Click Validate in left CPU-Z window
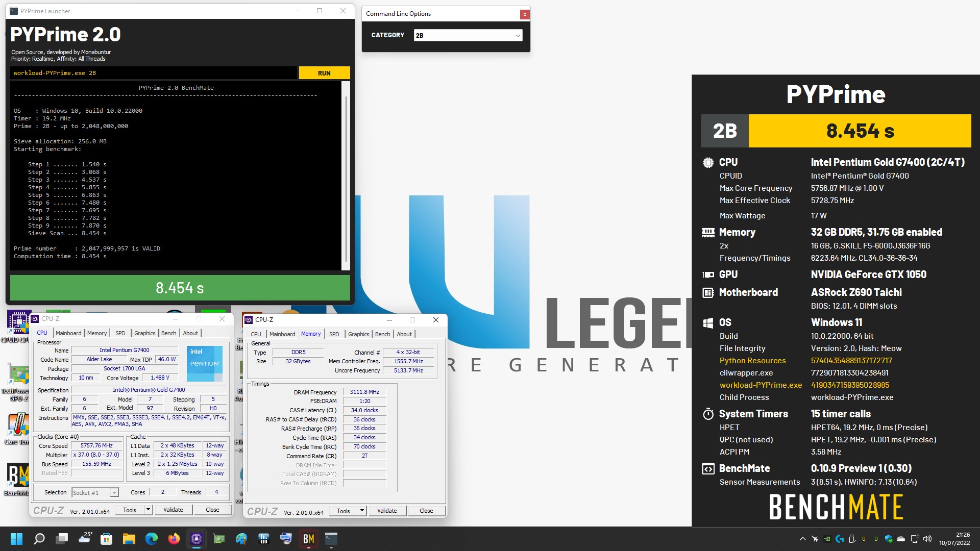 coord(173,510)
